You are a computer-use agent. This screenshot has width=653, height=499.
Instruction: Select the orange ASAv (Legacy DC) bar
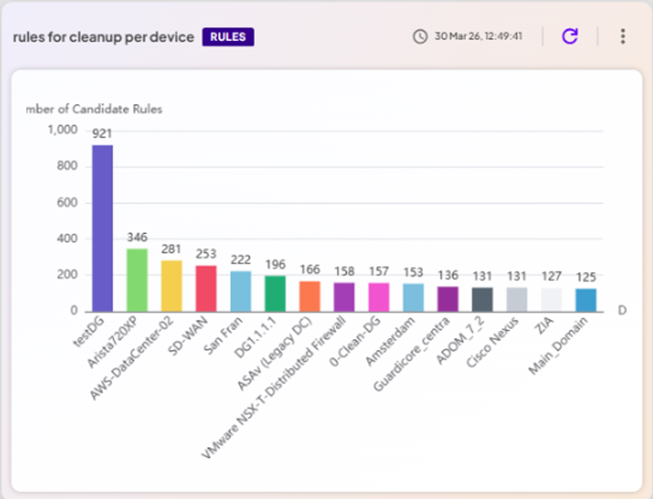point(309,296)
